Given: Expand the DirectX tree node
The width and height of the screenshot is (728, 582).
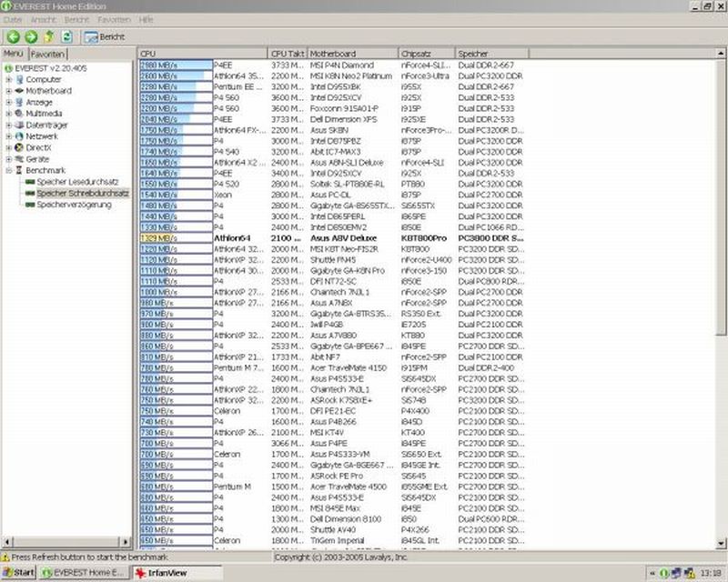Looking at the screenshot, I should pos(8,147).
